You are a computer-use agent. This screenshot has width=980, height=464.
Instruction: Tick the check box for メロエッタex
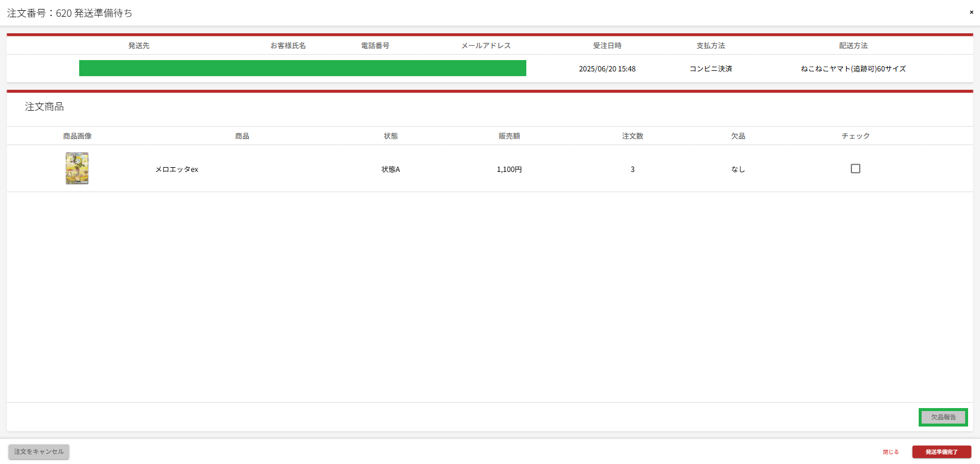pyautogui.click(x=856, y=169)
